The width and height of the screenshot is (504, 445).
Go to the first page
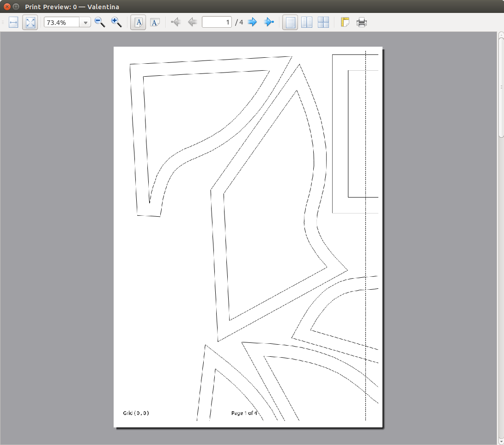[176, 22]
